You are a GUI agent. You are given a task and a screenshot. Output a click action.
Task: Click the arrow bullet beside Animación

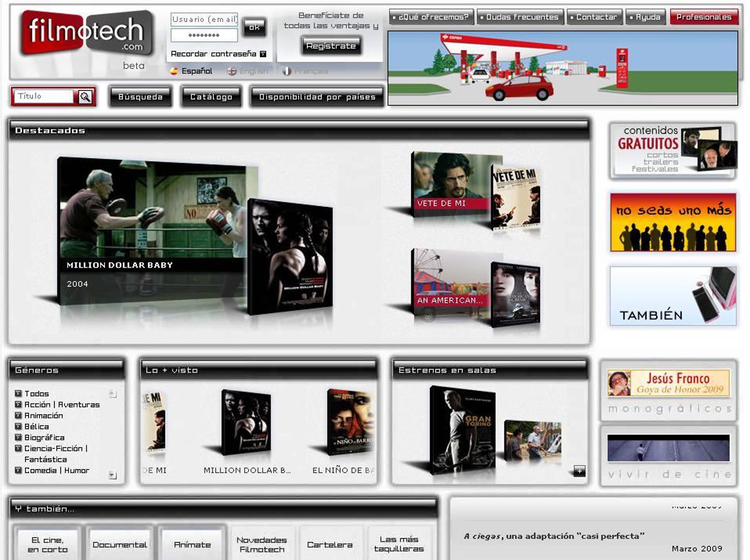pos(18,416)
